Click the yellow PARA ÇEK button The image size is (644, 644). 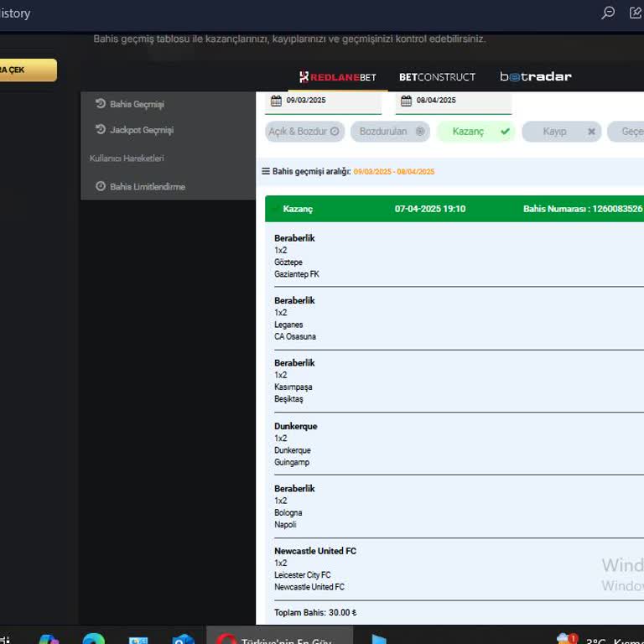[x=28, y=70]
